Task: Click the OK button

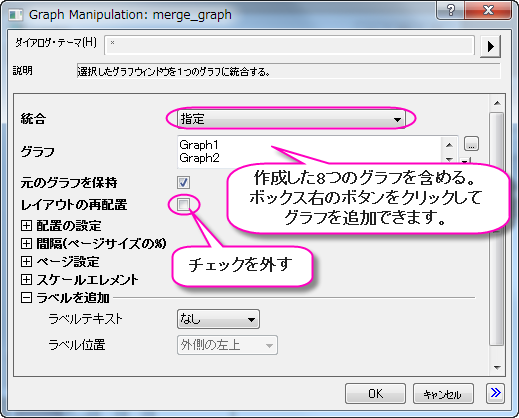Action: pos(375,394)
